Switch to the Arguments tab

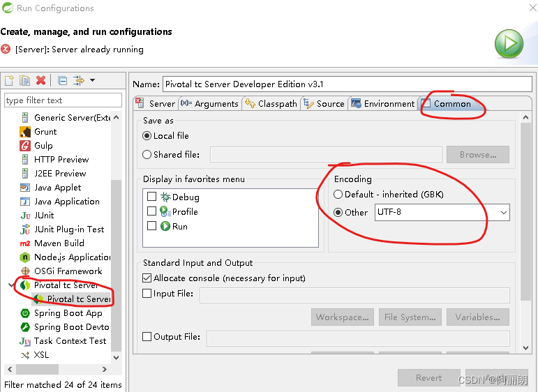point(209,103)
